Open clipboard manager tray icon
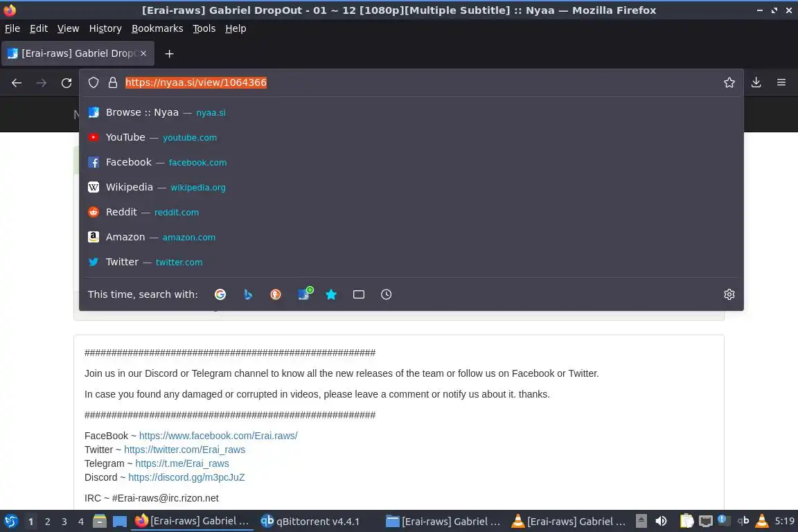Screen dimensions: 798x532 point(686,522)
